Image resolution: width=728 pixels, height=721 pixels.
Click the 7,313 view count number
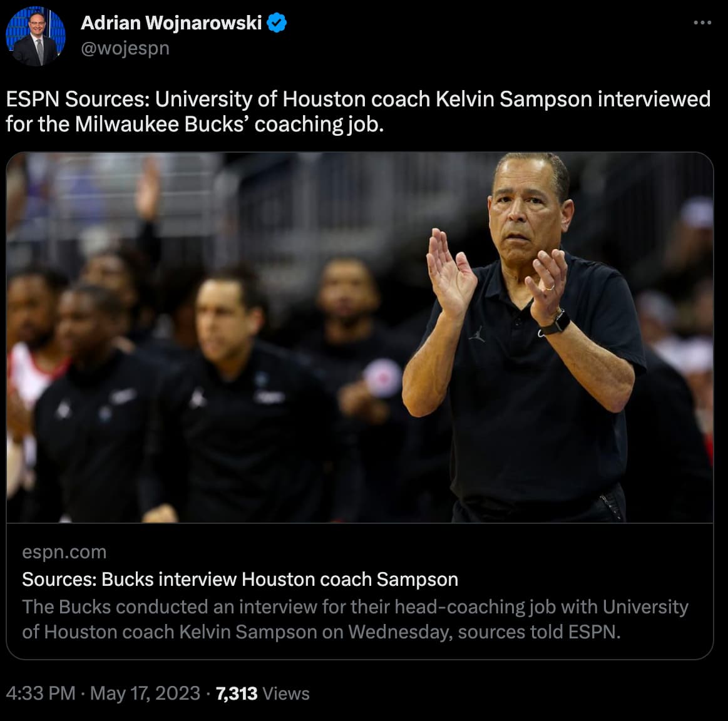pos(237,693)
